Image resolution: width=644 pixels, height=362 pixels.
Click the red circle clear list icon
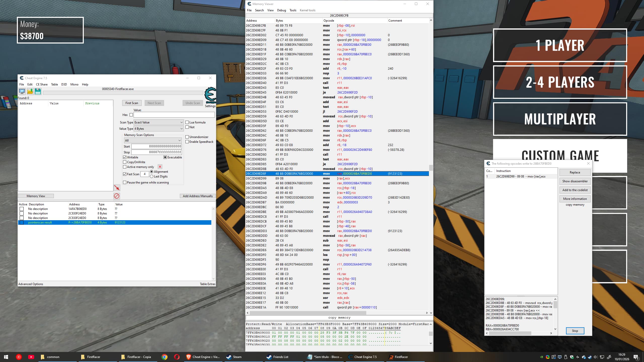[117, 196]
